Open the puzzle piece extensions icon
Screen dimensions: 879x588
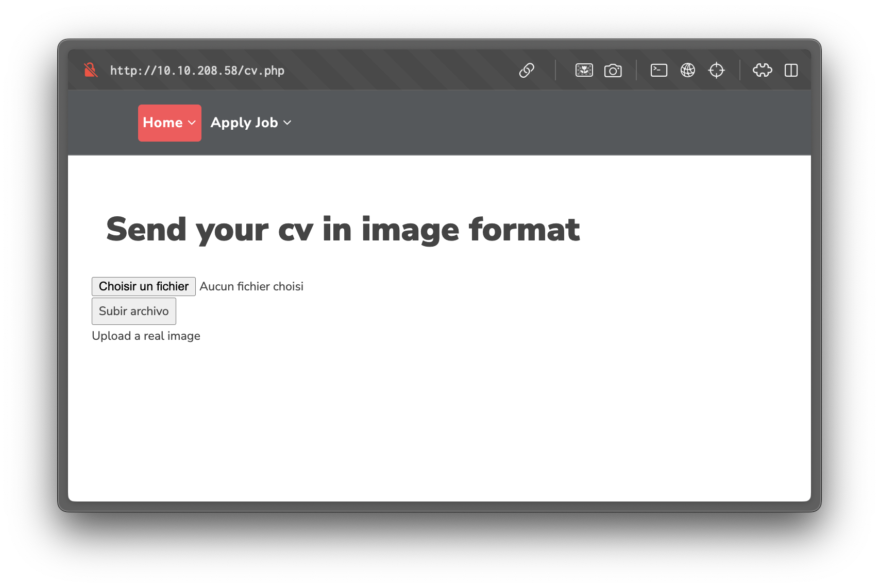[x=762, y=70]
